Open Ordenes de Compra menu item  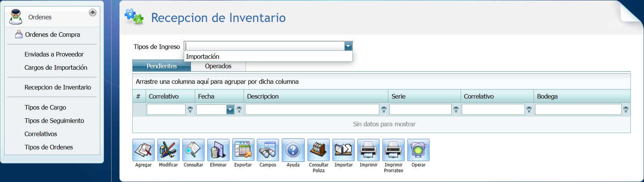tap(53, 35)
